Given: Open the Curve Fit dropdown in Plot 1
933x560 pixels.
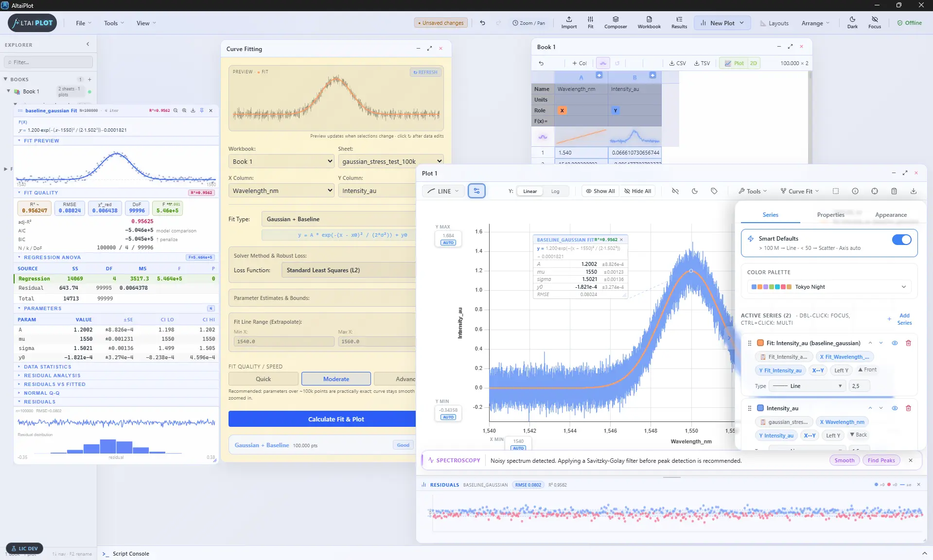Looking at the screenshot, I should 800,191.
